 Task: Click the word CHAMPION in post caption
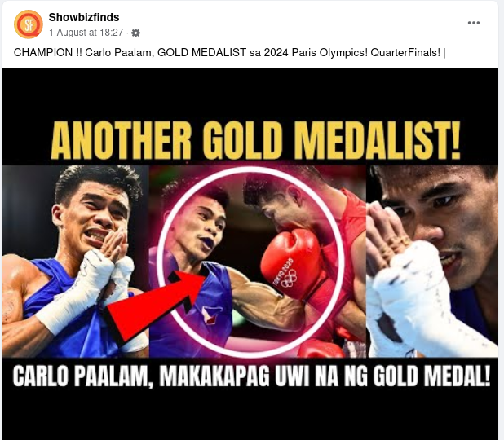tap(43, 52)
